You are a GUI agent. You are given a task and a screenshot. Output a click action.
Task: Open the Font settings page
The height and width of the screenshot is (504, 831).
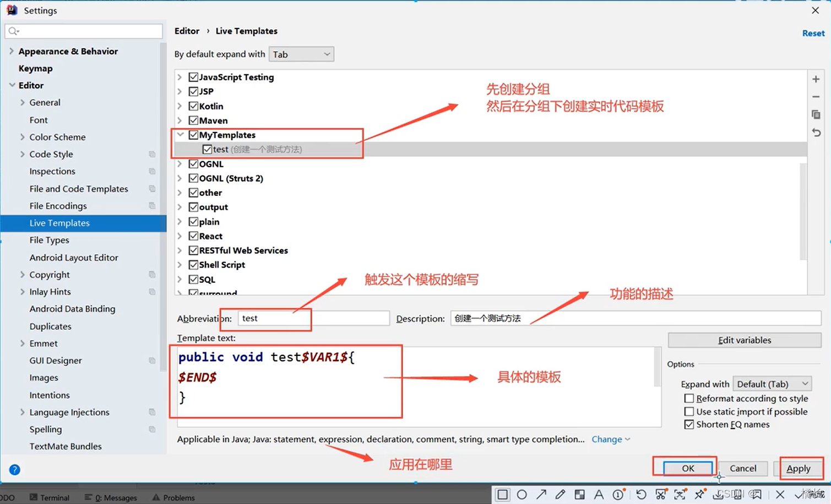39,120
